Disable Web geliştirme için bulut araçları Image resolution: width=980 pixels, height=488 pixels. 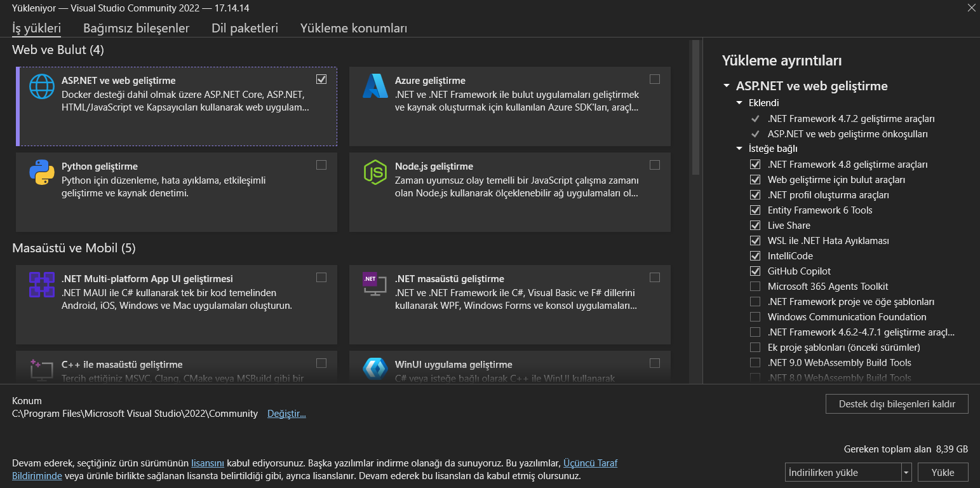(755, 180)
